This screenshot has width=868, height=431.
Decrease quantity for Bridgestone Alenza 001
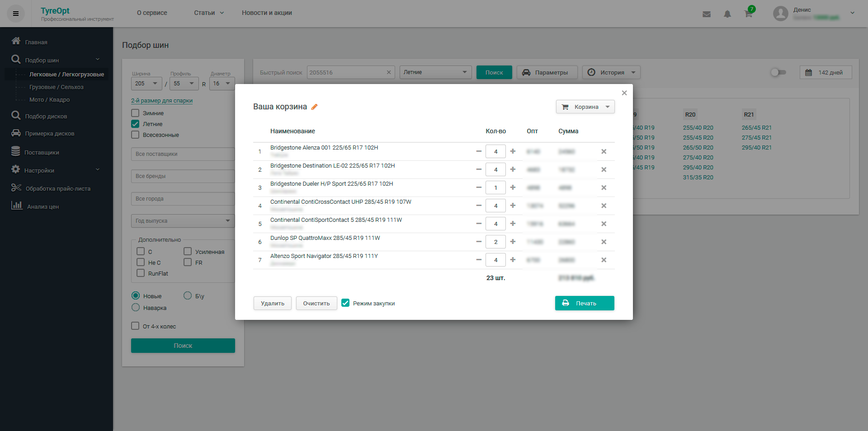pos(479,151)
